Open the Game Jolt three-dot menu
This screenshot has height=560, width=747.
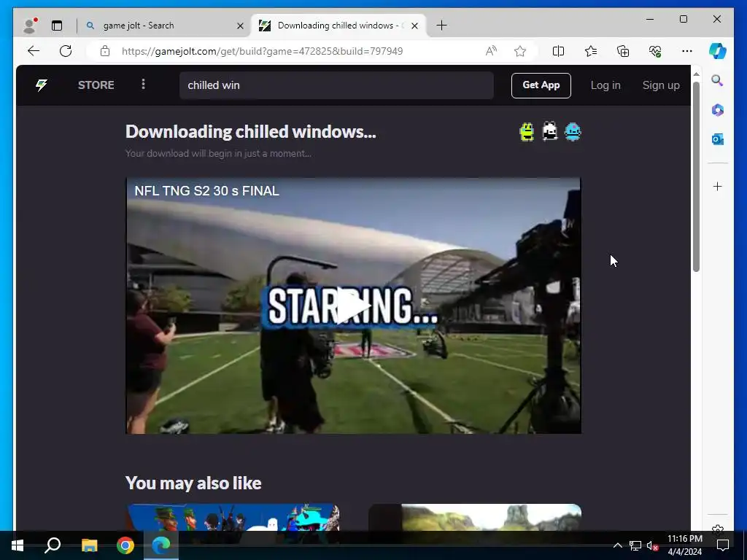(144, 85)
